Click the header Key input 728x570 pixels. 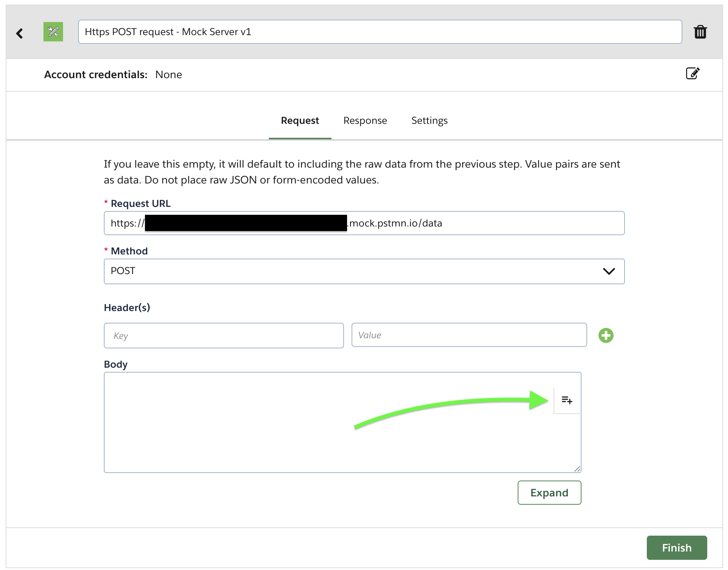(x=224, y=336)
